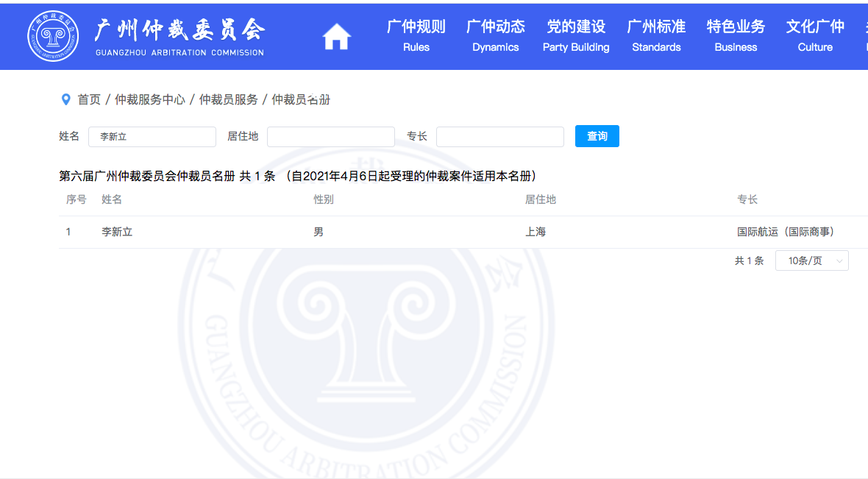Click the 序号 column header
This screenshot has width=868, height=479.
(x=76, y=199)
